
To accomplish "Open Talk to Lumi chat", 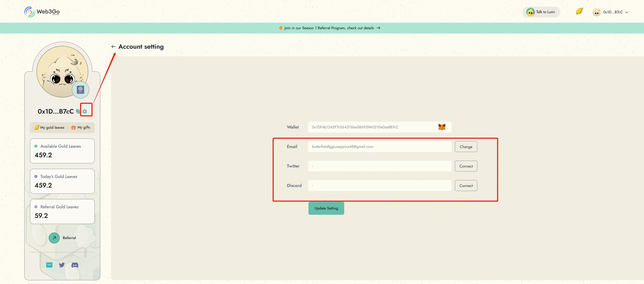I will click(541, 12).
